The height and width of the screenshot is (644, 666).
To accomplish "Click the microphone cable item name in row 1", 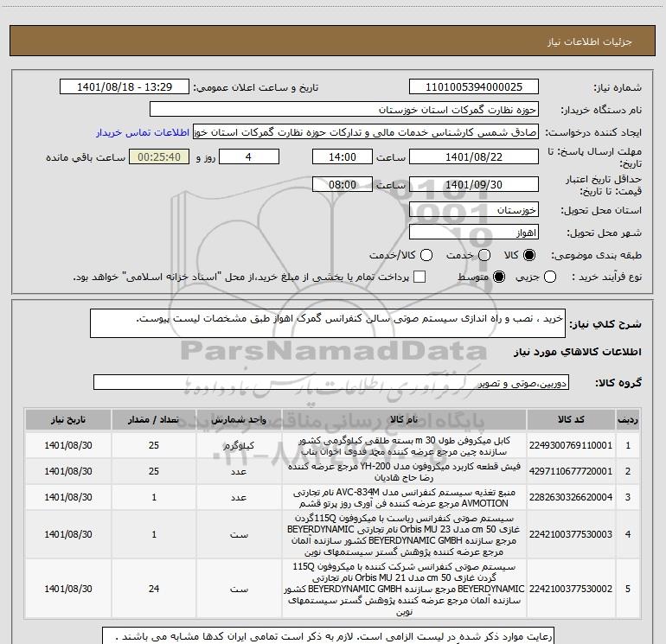I will pyautogui.click(x=404, y=446).
